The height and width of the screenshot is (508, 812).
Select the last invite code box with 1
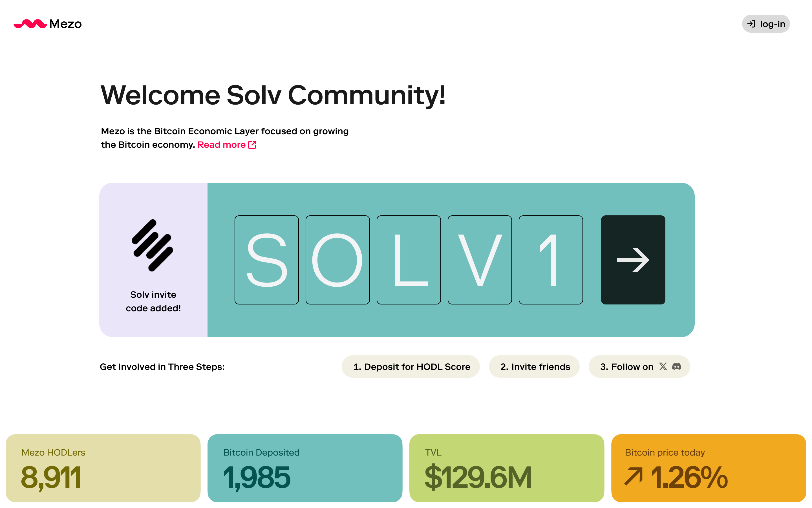pos(551,260)
